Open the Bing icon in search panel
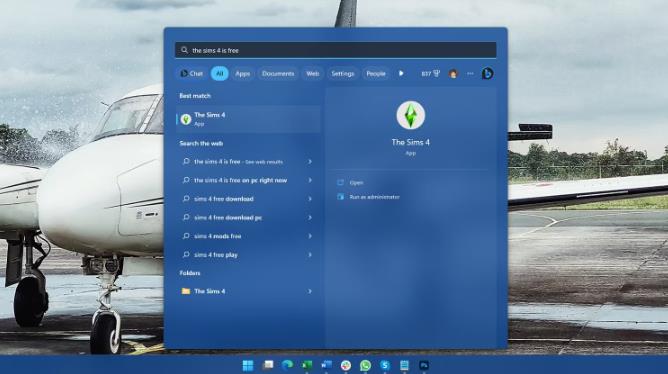This screenshot has width=668, height=374. click(487, 74)
